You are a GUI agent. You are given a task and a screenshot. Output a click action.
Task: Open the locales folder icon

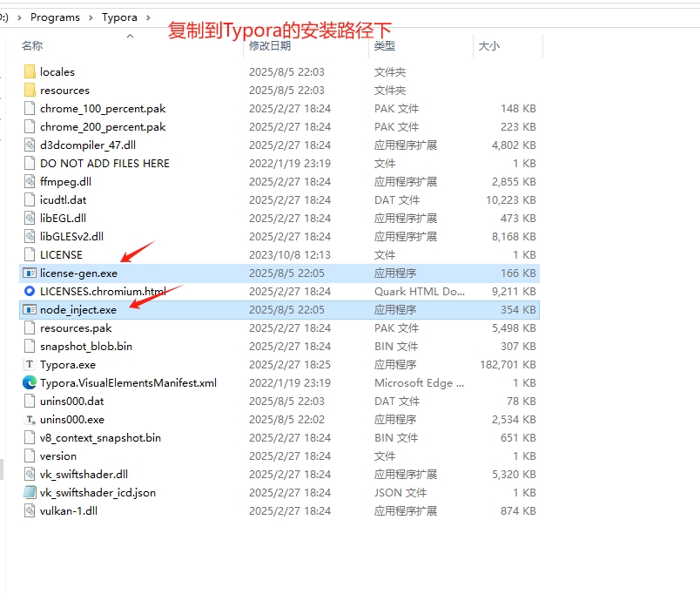click(30, 72)
